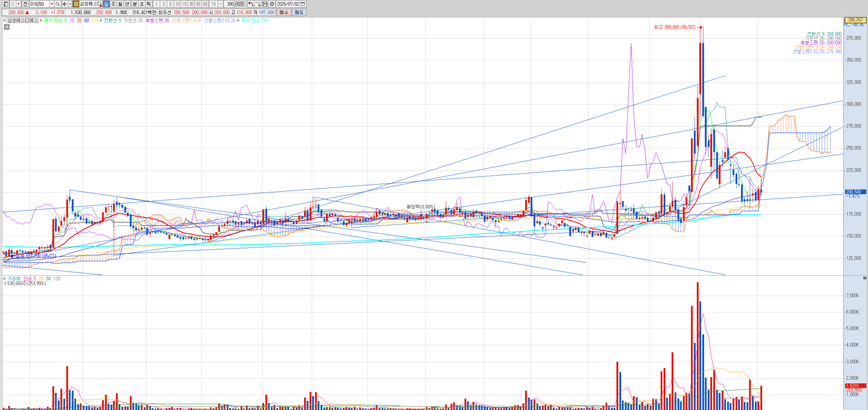Screen dimensions: 868x410
Task: Select the 60 interval button in period toolbar
Action: click(x=205, y=4)
